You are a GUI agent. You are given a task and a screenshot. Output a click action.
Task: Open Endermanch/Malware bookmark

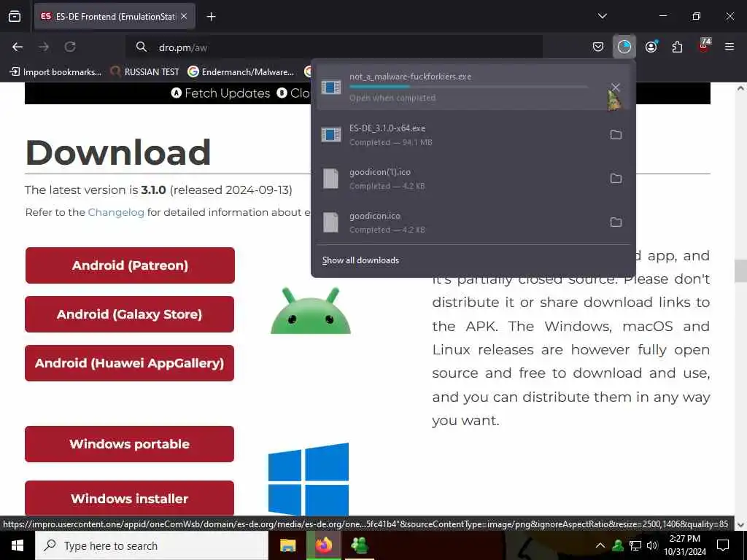(241, 72)
